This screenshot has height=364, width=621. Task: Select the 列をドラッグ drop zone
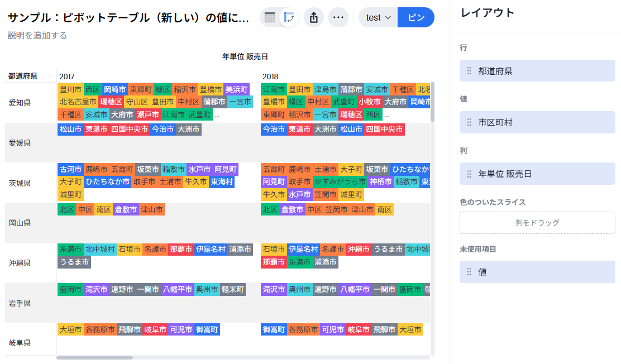click(537, 223)
